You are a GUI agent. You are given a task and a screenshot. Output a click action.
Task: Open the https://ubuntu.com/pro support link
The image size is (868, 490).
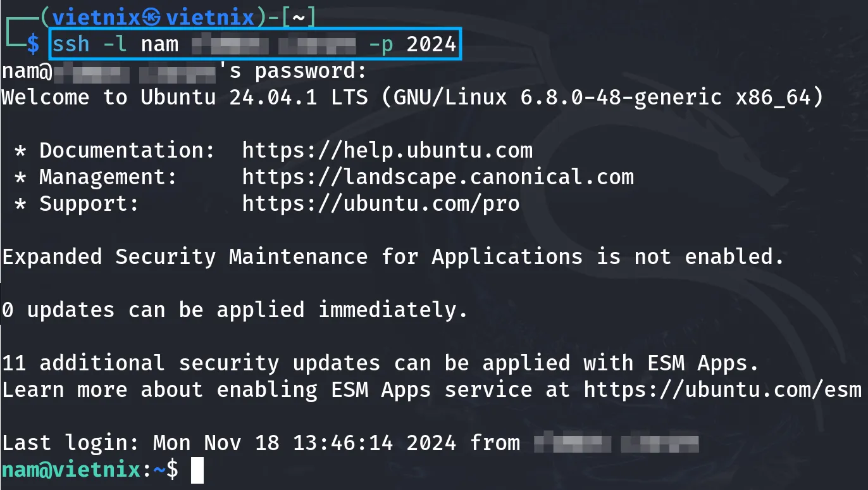coord(381,204)
